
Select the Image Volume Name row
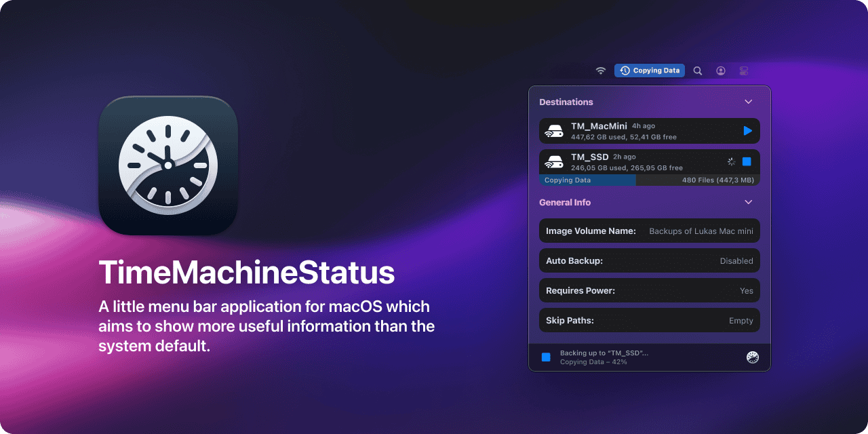[650, 231]
